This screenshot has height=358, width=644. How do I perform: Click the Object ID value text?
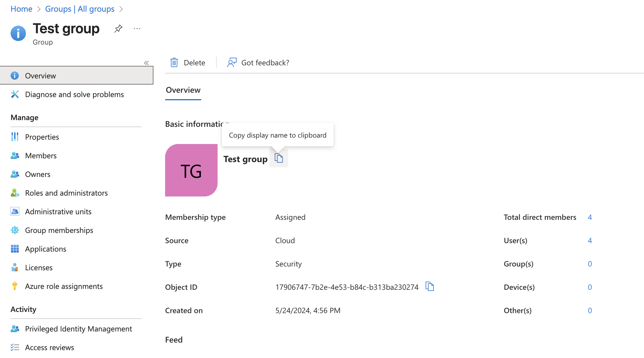347,287
